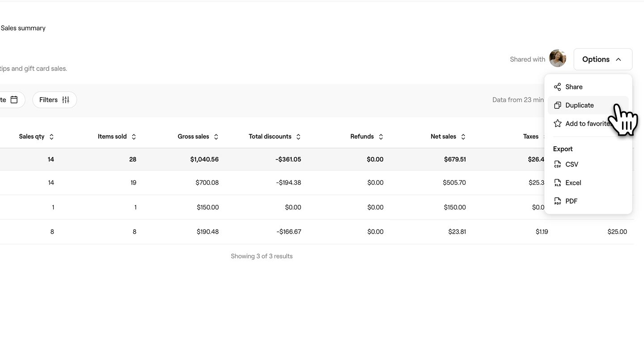Screen dimensions: 644x358
Task: Click the calendar icon on date button
Action: click(x=14, y=100)
